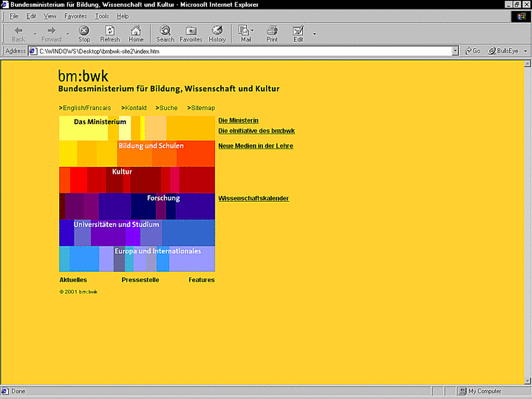Open the Aktuelles link
This screenshot has width=532, height=399.
[x=73, y=280]
